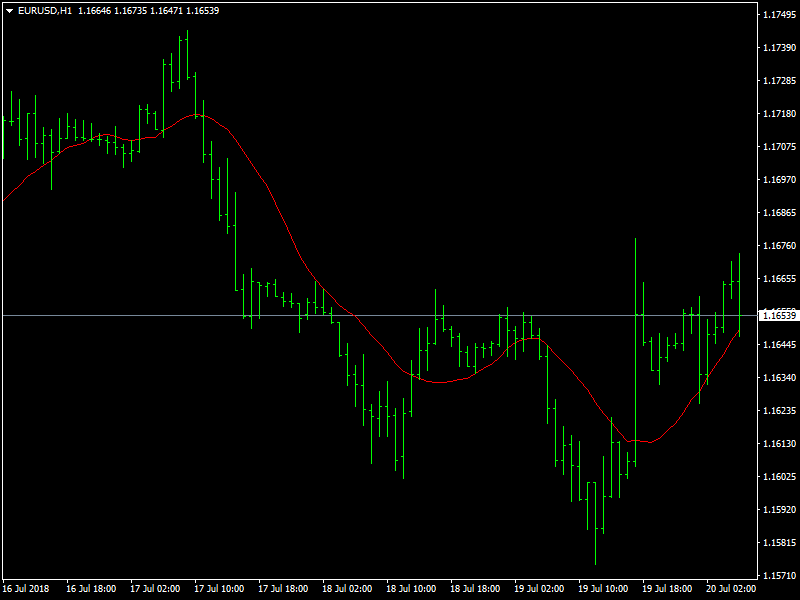This screenshot has height=600, width=800.
Task: Click the 1.15815 price scale label
Action: pos(779,543)
